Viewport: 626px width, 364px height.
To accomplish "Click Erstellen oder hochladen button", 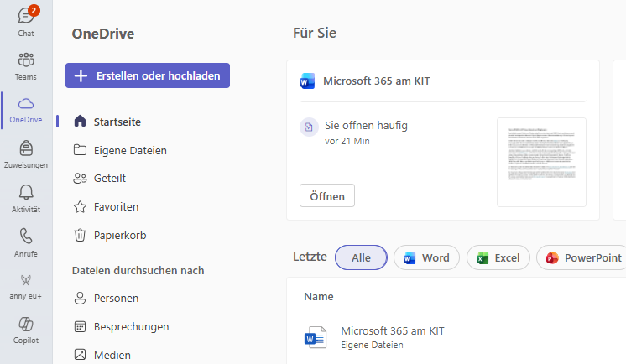I will (x=148, y=75).
